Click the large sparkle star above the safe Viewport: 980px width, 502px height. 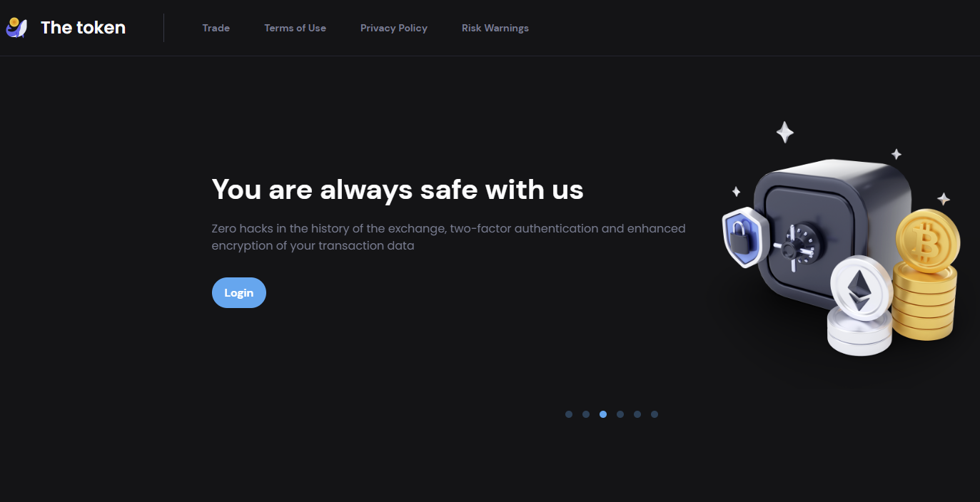(x=785, y=133)
